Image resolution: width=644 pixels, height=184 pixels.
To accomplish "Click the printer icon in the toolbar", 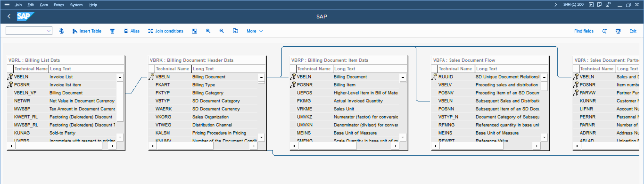I will (618, 31).
